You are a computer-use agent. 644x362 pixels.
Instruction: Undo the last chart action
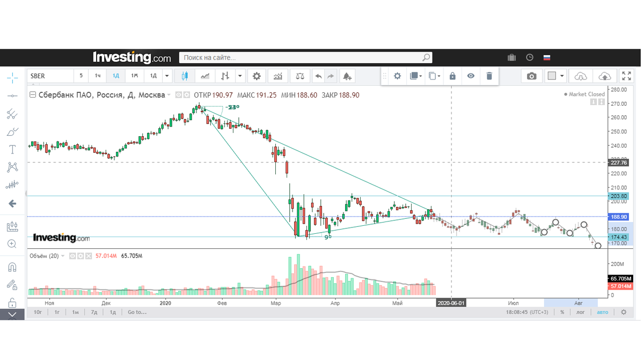tap(318, 76)
